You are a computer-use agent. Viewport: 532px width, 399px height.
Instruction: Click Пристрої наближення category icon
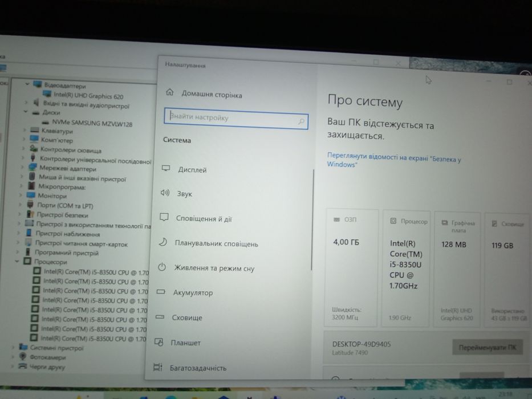point(29,233)
